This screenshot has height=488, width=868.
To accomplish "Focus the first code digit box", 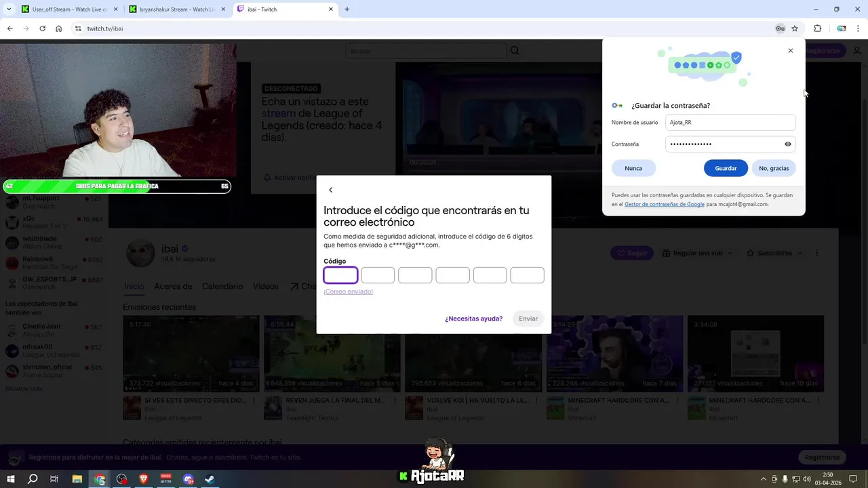I will click(x=340, y=274).
